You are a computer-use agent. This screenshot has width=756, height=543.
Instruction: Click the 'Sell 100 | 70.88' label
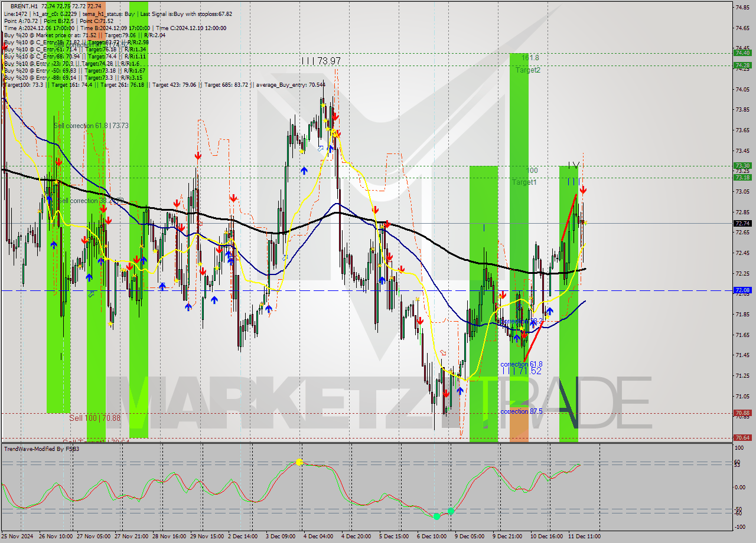(x=94, y=418)
